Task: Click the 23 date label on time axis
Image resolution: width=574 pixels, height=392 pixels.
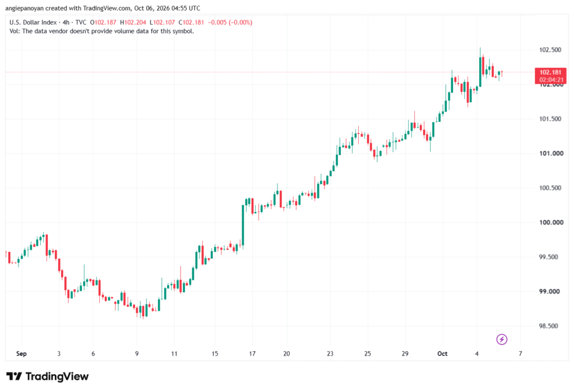Action: click(x=330, y=353)
